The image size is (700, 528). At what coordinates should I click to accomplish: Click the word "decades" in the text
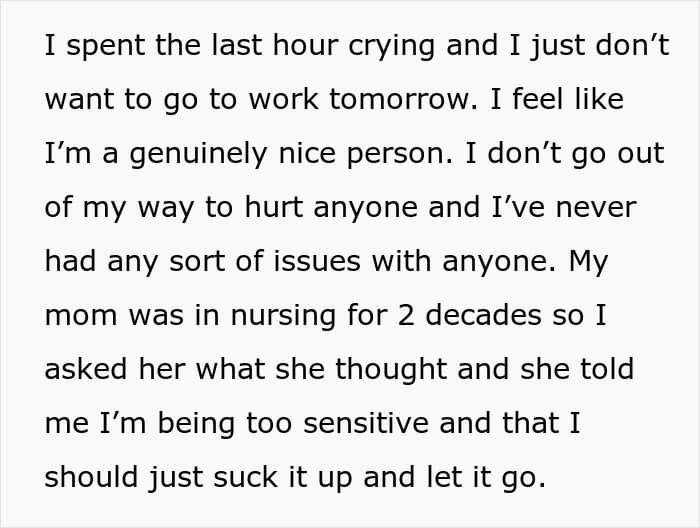500,315
